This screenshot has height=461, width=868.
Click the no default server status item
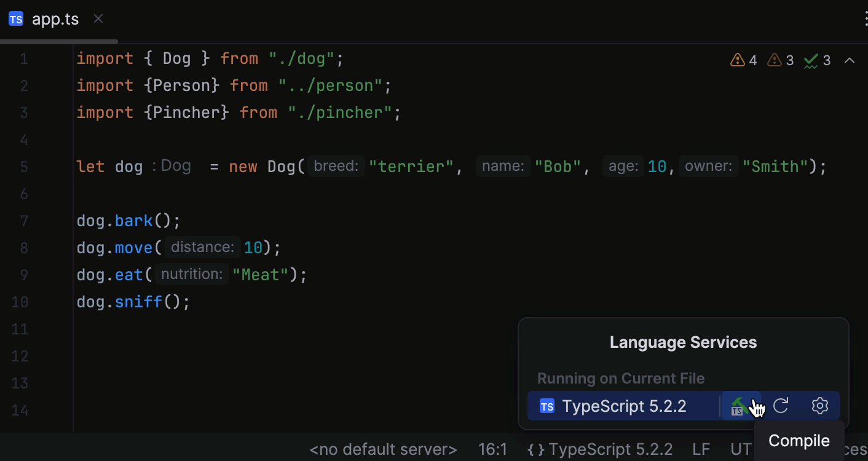382,449
